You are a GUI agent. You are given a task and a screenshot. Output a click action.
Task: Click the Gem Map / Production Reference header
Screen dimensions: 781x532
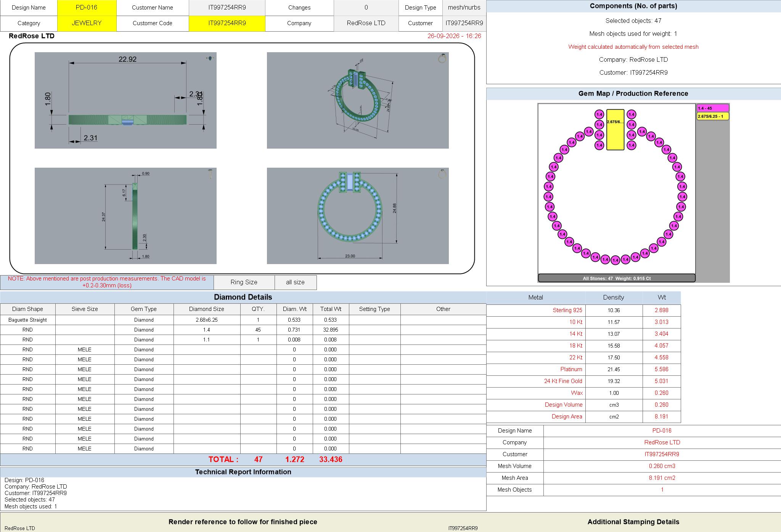(x=633, y=94)
